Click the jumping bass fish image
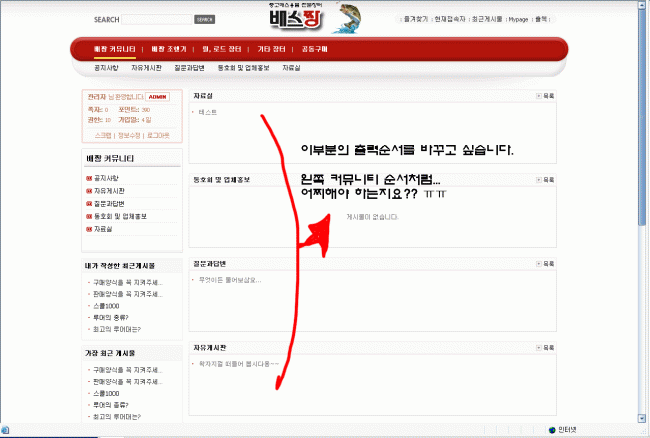 347,18
